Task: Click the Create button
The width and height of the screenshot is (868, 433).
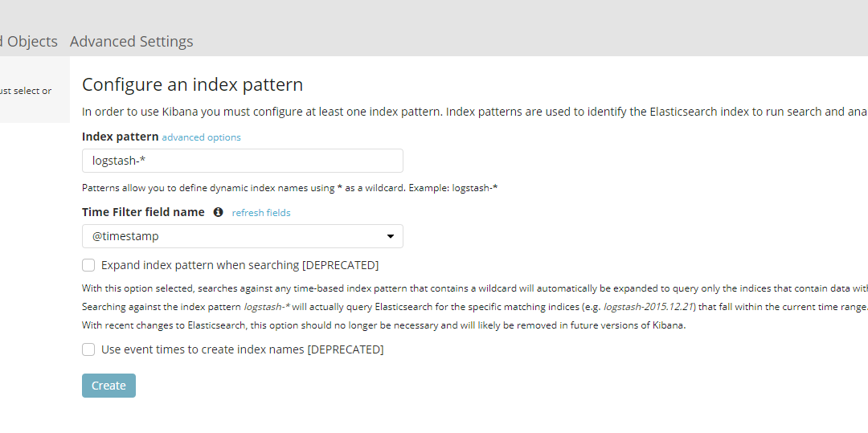Action: 108,386
